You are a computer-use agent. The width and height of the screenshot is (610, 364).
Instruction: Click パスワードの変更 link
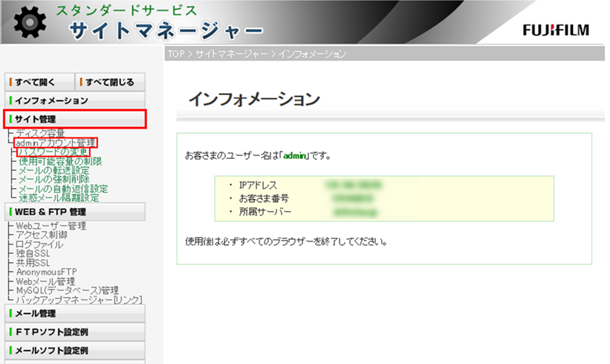coord(53,152)
